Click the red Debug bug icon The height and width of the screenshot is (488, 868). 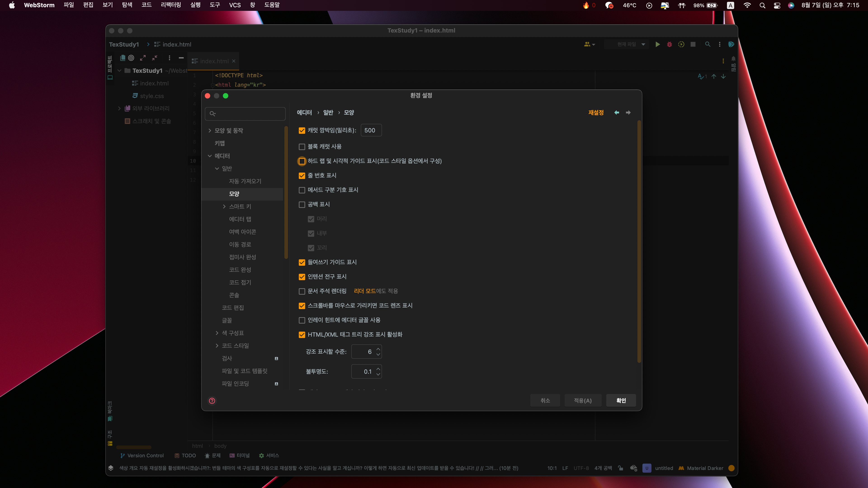coord(669,45)
